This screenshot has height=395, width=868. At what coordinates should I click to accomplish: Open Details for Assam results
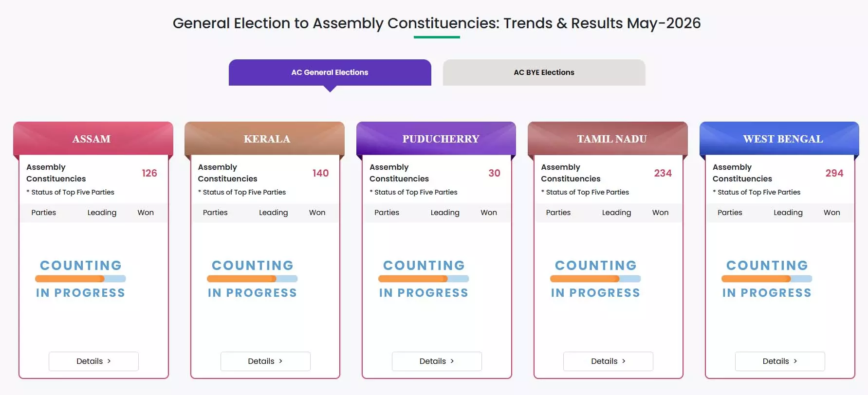coord(93,361)
